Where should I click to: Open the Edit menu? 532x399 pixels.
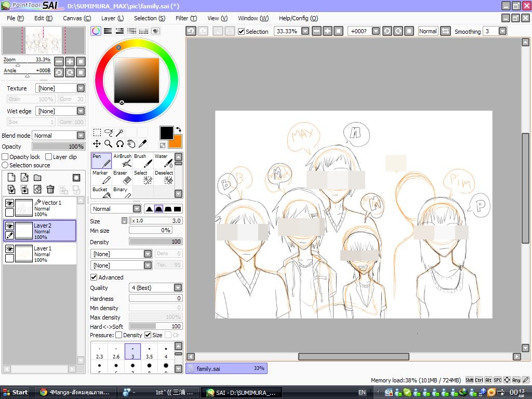tap(43, 18)
